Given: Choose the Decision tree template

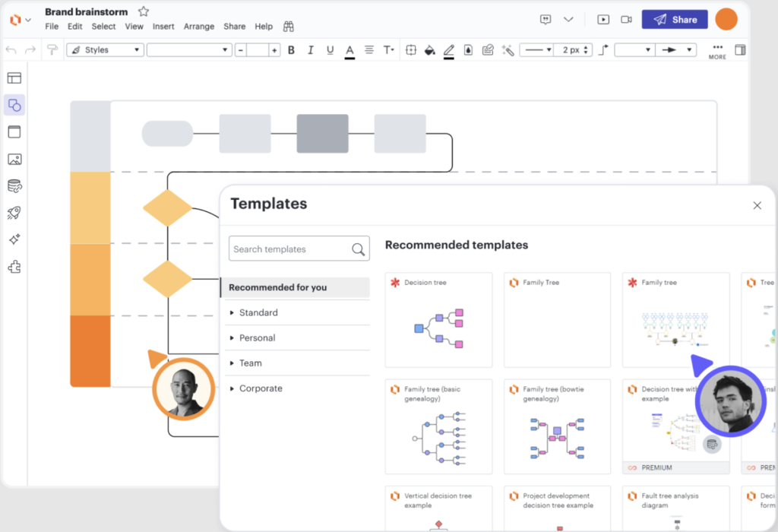Looking at the screenshot, I should 438,320.
